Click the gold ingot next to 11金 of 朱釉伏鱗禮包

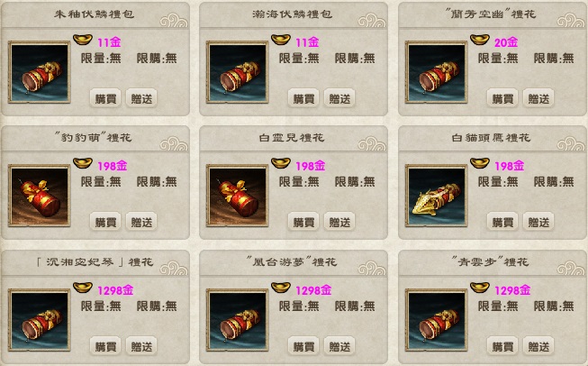pos(83,40)
